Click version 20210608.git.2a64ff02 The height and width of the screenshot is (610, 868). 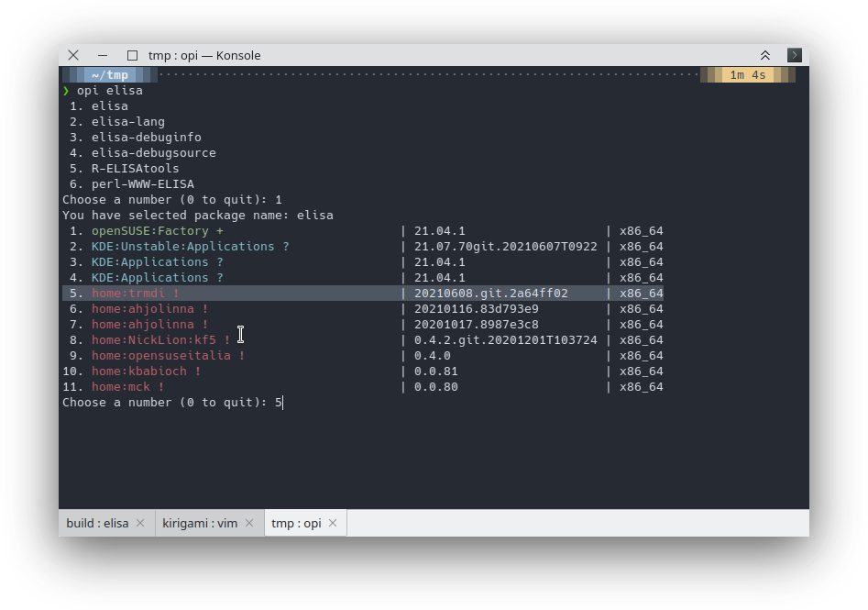(491, 294)
